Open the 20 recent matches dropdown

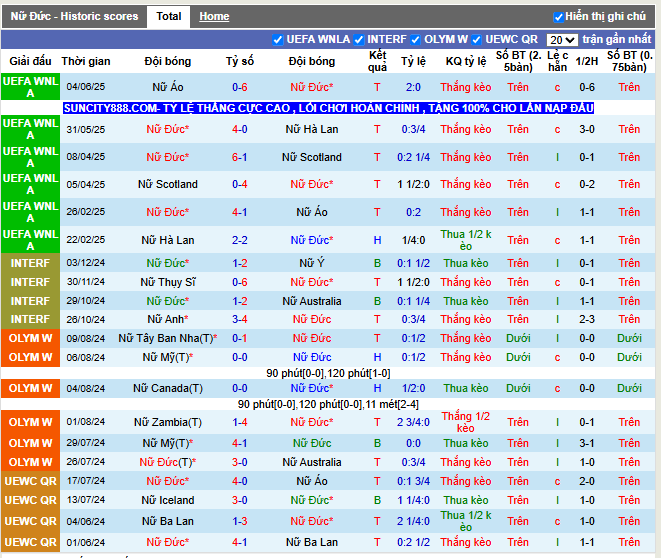click(x=562, y=40)
